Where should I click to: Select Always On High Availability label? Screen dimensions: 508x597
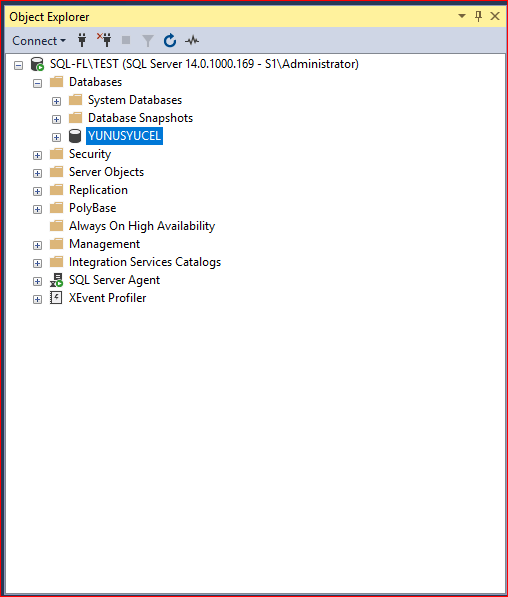[142, 226]
